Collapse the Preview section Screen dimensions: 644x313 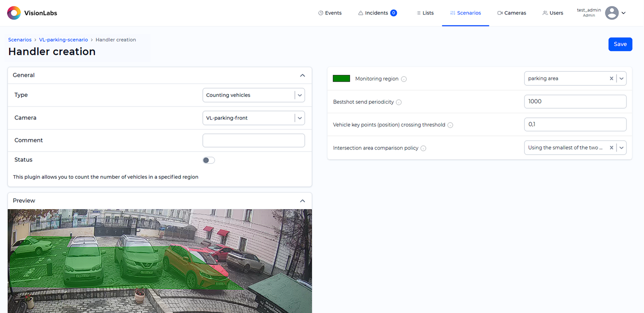[x=302, y=201]
